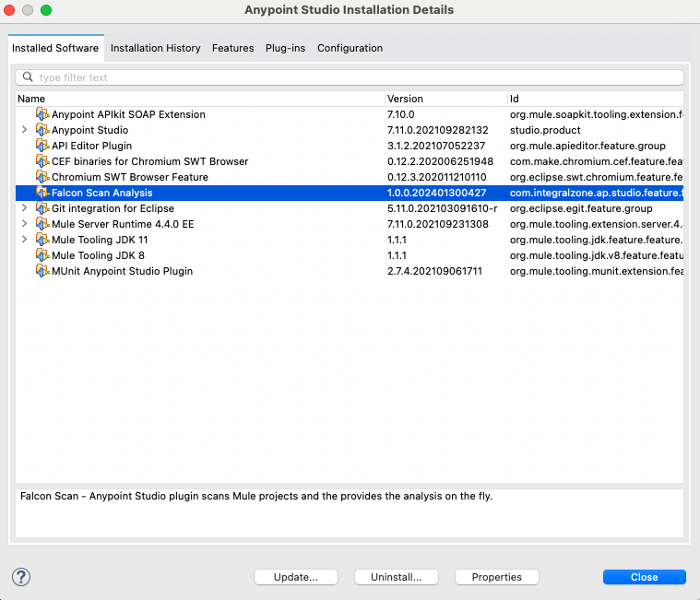Select the Chromium SWT Browser Feature row
Screen dimensions: 700x600
(x=350, y=177)
